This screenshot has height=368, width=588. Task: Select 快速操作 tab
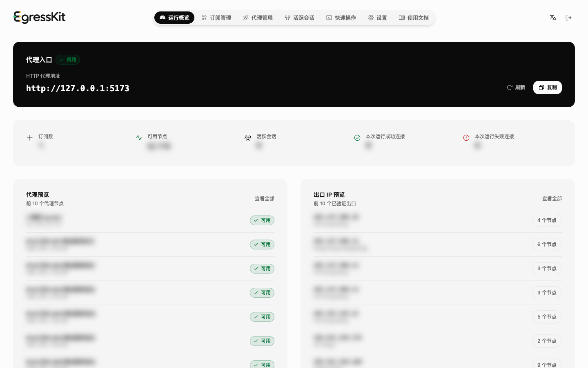point(341,18)
